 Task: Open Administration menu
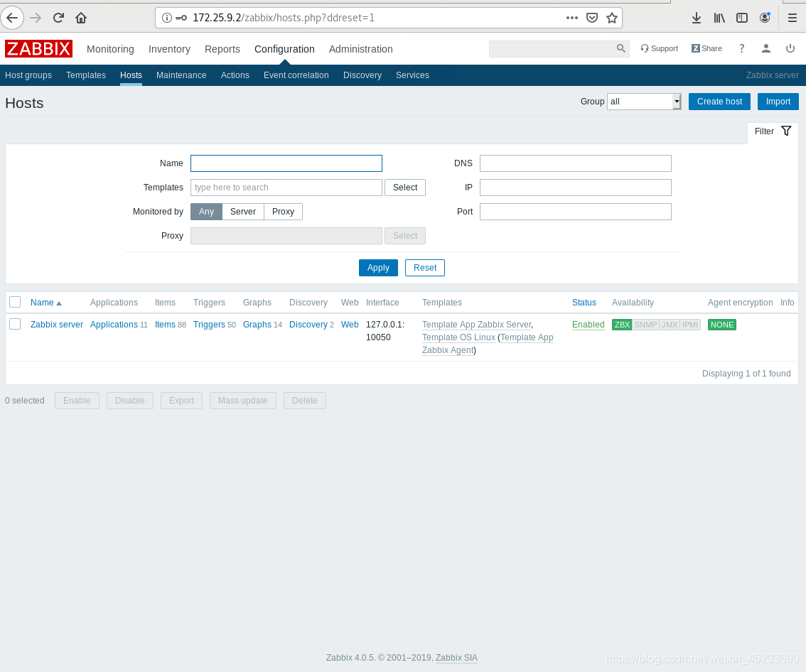pyautogui.click(x=361, y=49)
